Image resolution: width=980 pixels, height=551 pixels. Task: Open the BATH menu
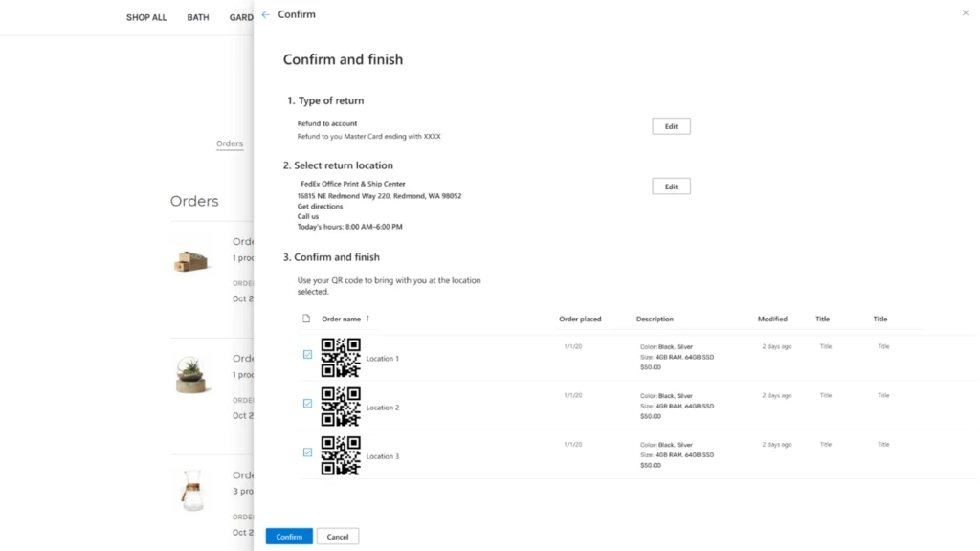(x=197, y=17)
